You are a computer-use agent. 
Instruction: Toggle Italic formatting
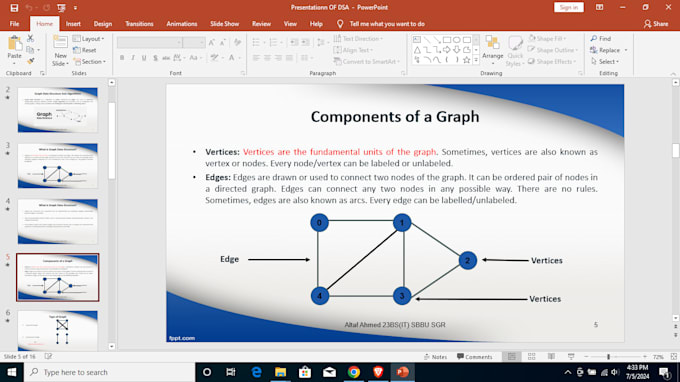click(x=133, y=58)
